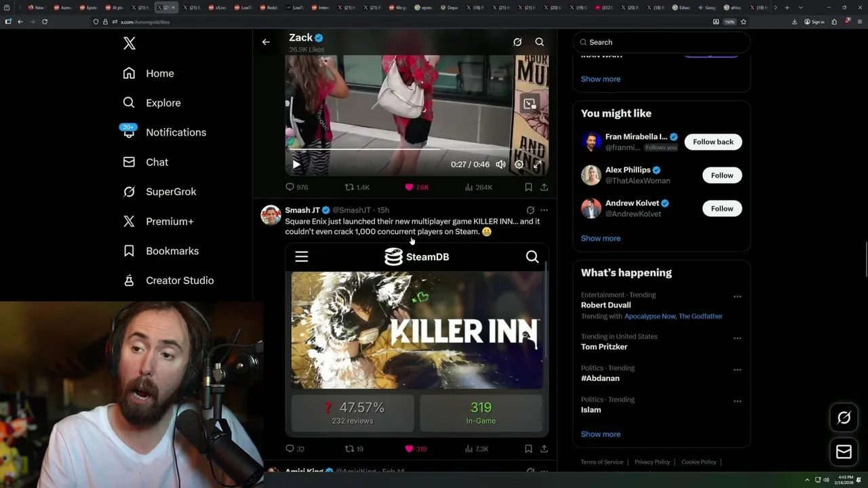Screen dimensions: 868x488
Task: Open Chat in the sidebar
Action: (145, 162)
